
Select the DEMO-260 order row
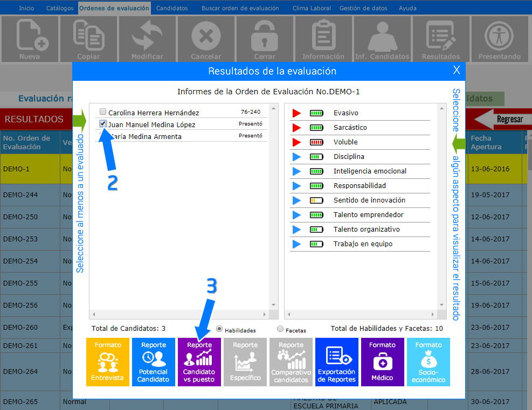tap(36, 327)
